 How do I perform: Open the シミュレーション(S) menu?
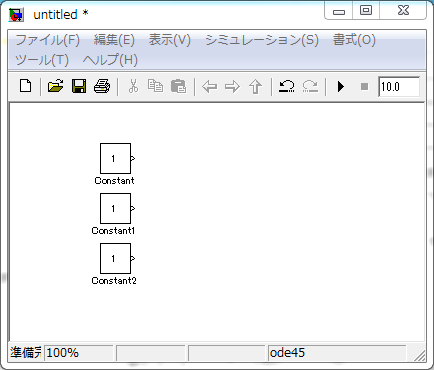[x=262, y=40]
